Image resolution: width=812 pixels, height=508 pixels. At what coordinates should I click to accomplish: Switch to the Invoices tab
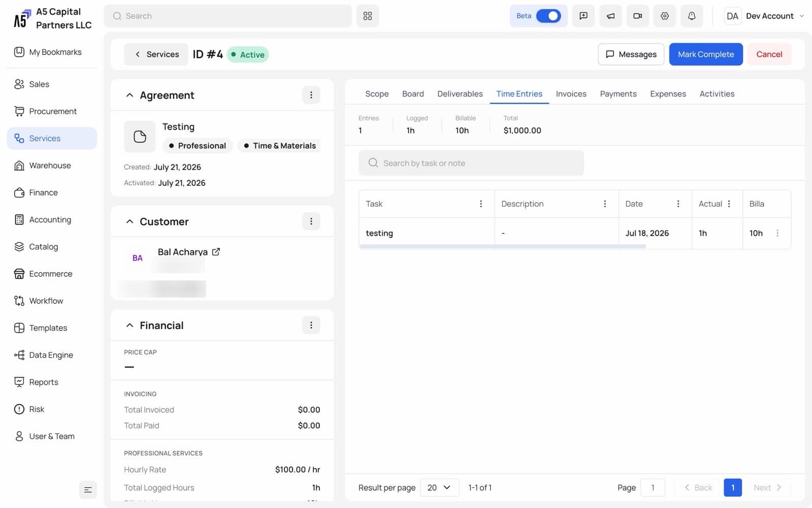point(571,94)
